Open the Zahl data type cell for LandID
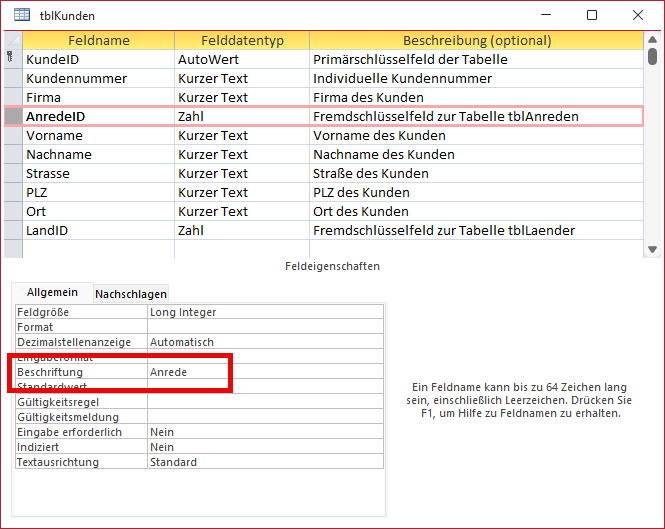Screen dimensions: 665x529 (x=242, y=230)
